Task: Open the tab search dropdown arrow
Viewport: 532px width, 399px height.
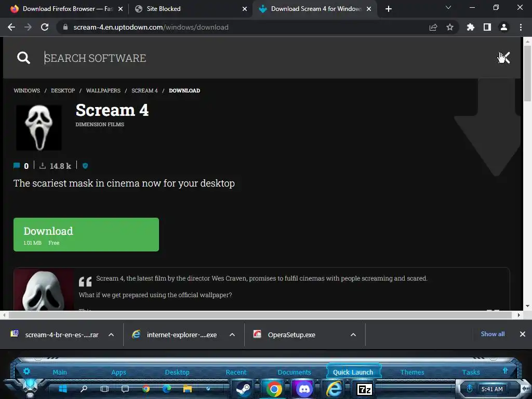Action: tap(448, 7)
